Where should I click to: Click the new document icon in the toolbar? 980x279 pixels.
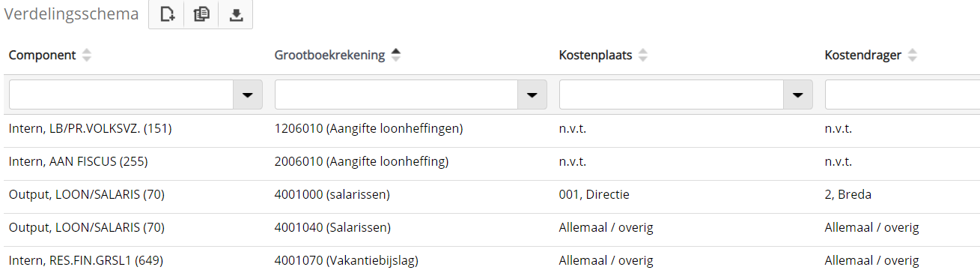tap(167, 14)
